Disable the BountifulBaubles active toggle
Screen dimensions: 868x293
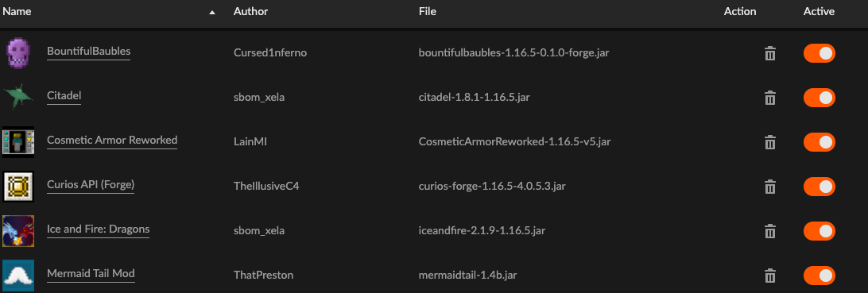click(820, 53)
